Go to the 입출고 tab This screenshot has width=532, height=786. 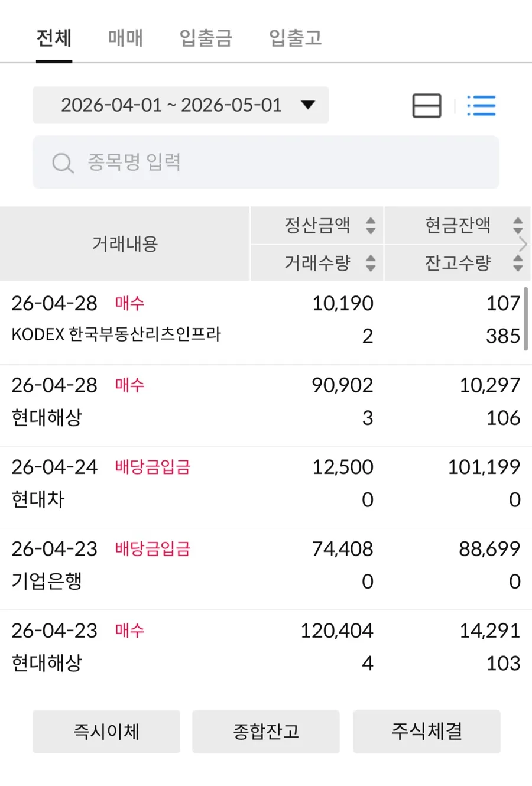pyautogui.click(x=296, y=38)
